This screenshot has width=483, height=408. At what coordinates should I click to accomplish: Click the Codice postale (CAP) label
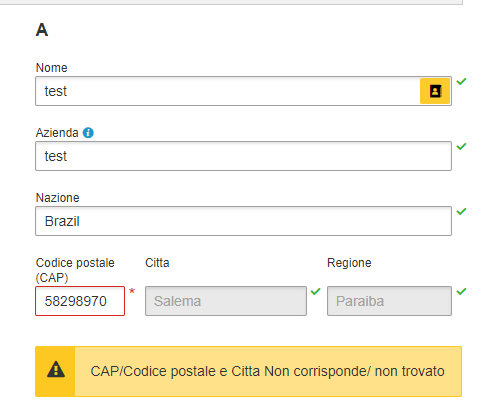pyautogui.click(x=75, y=270)
